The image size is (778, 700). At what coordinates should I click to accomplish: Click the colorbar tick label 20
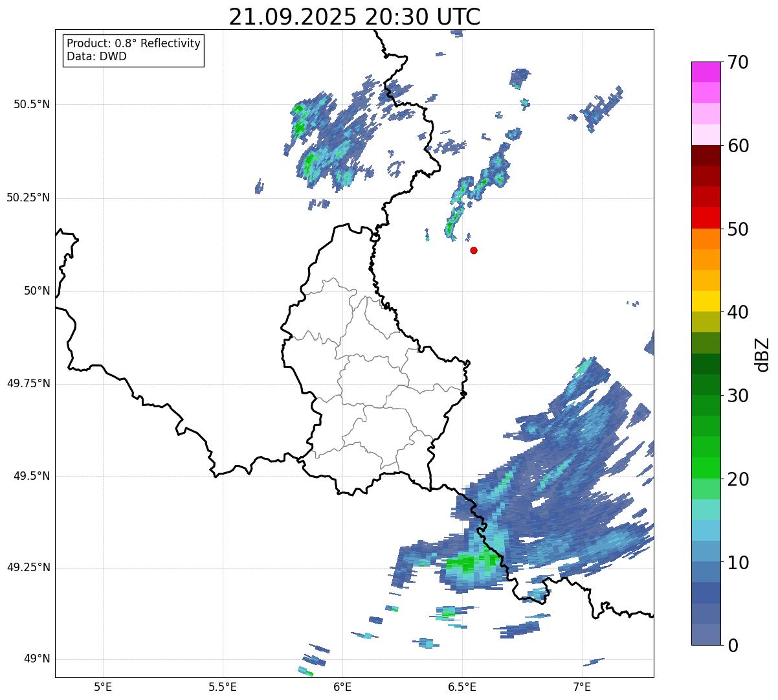pos(738,479)
